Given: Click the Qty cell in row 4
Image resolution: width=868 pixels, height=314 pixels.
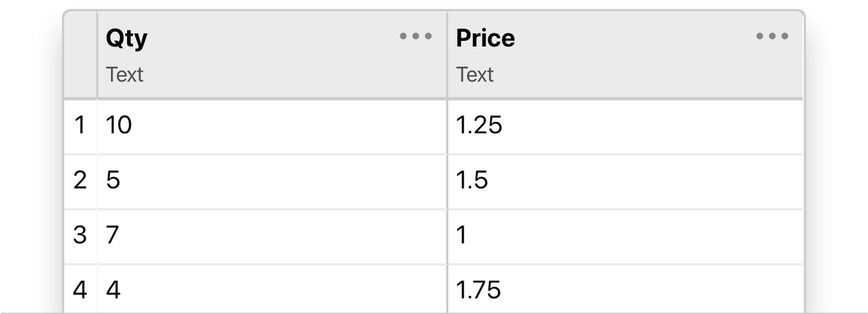Looking at the screenshot, I should click(x=272, y=289).
